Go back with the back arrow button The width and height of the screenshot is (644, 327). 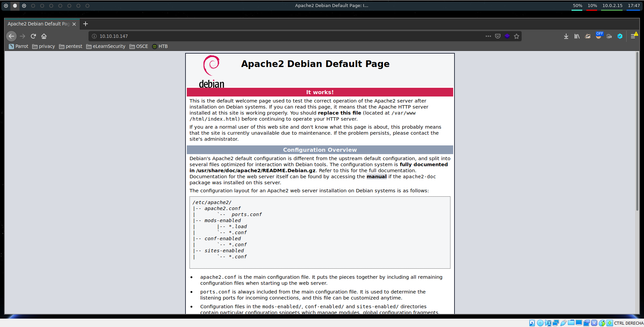point(11,36)
